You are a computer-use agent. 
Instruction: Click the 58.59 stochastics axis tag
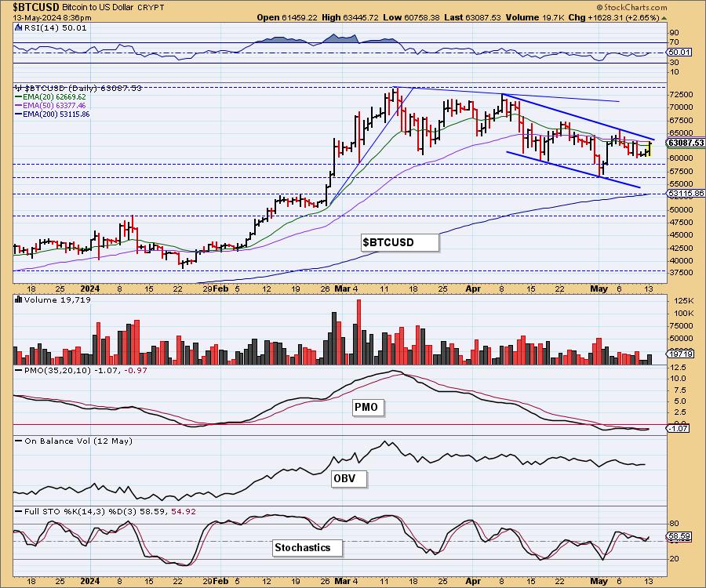679,536
